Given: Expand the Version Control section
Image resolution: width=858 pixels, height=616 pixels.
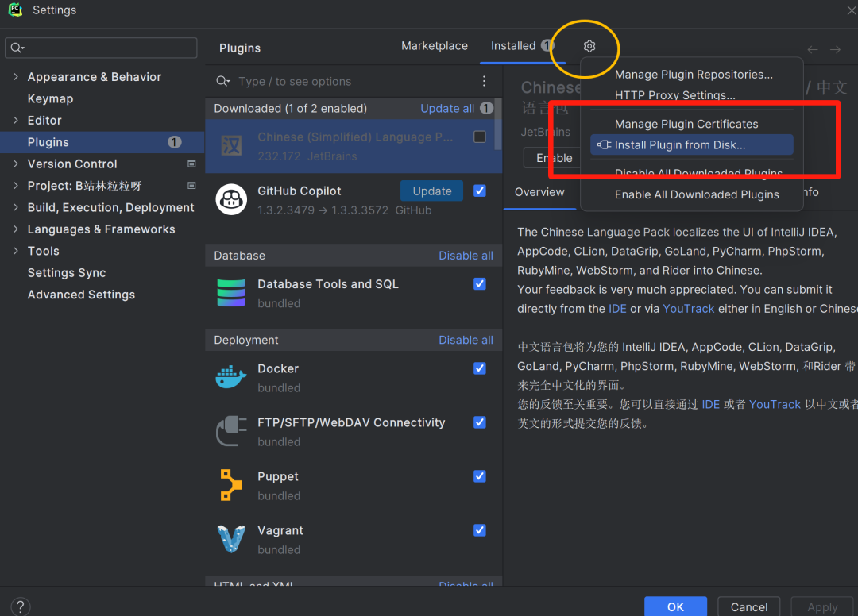Looking at the screenshot, I should pos(16,164).
